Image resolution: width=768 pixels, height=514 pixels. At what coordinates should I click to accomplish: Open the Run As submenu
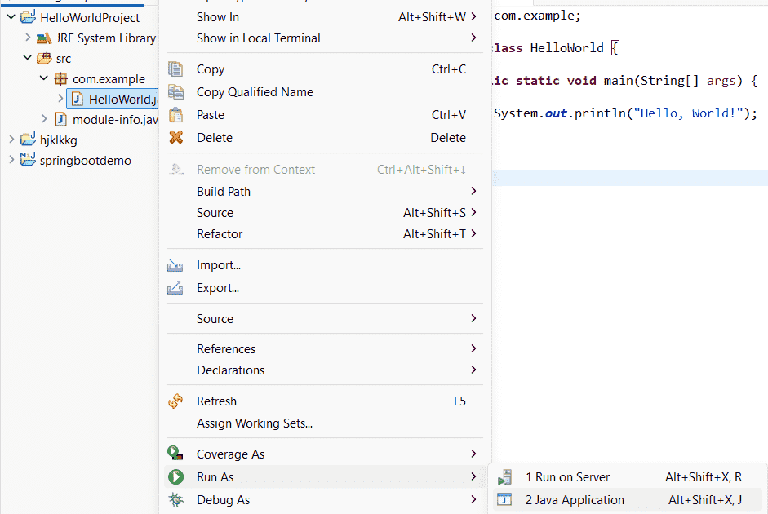click(x=324, y=477)
